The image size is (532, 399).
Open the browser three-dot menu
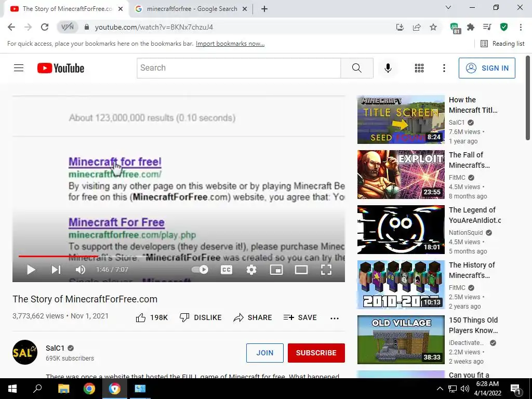(521, 27)
